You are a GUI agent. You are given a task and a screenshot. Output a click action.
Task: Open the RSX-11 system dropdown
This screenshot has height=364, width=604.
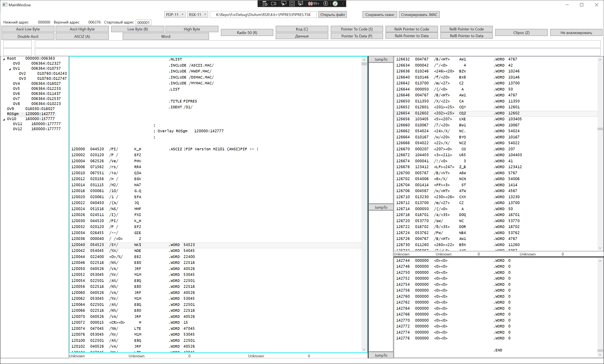point(198,14)
